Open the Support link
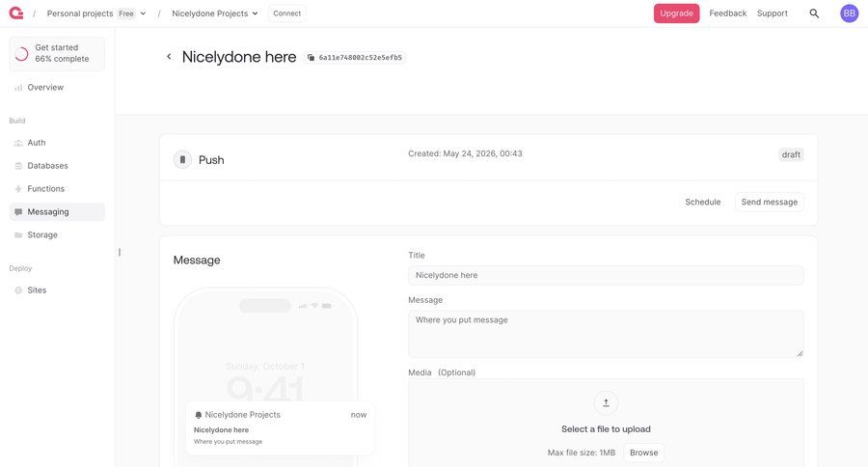 click(773, 14)
